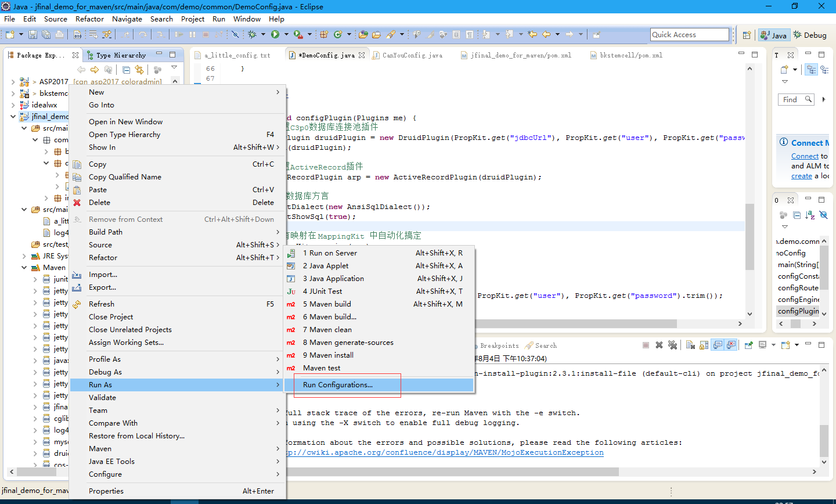The width and height of the screenshot is (836, 504).
Task: Click the Run External Tools icon
Action: click(x=298, y=35)
